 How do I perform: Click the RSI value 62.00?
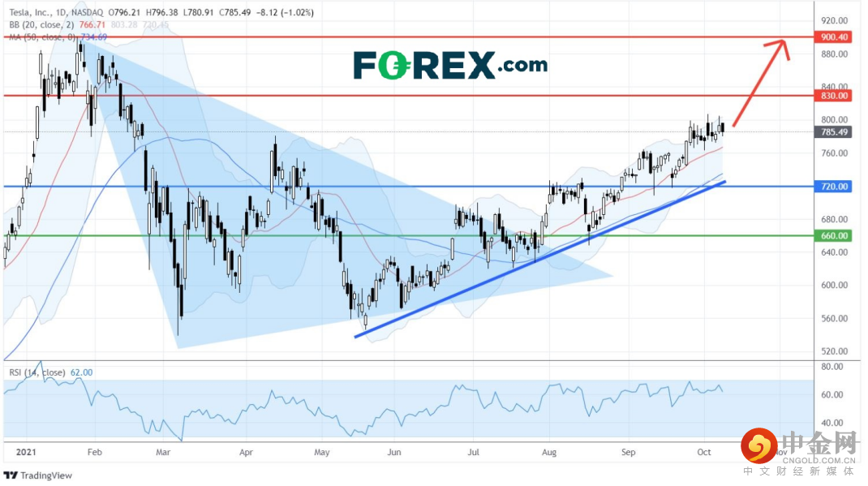click(81, 372)
